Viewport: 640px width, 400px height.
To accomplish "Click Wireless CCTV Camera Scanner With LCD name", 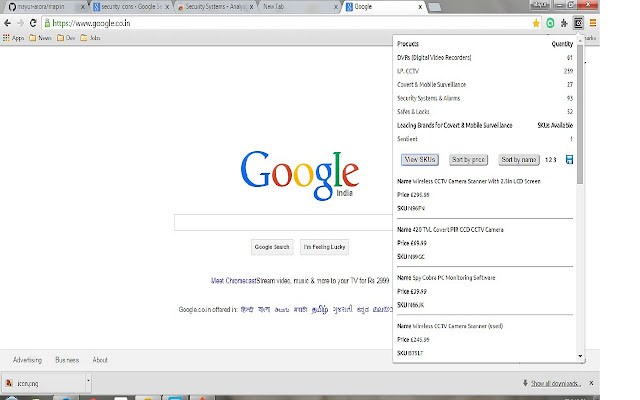I will tap(476, 181).
